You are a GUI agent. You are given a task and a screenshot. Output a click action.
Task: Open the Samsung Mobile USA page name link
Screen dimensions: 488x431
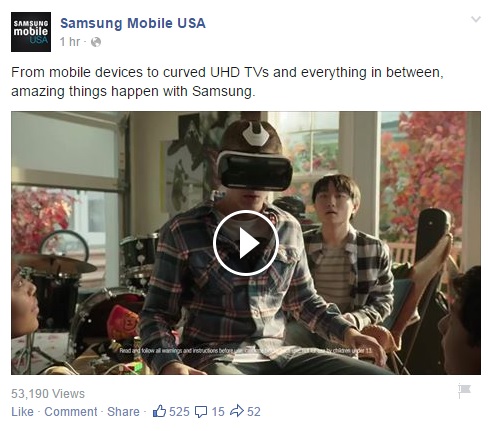pyautogui.click(x=133, y=23)
